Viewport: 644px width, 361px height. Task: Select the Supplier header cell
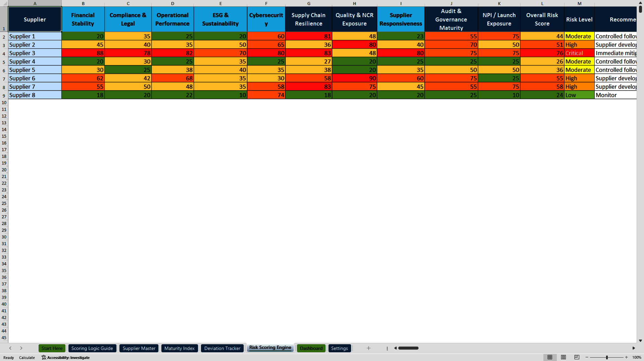point(35,19)
